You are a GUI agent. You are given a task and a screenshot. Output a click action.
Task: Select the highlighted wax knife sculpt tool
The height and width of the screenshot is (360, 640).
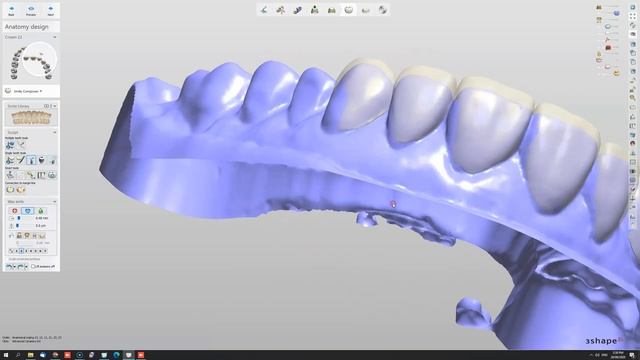[x=31, y=160]
